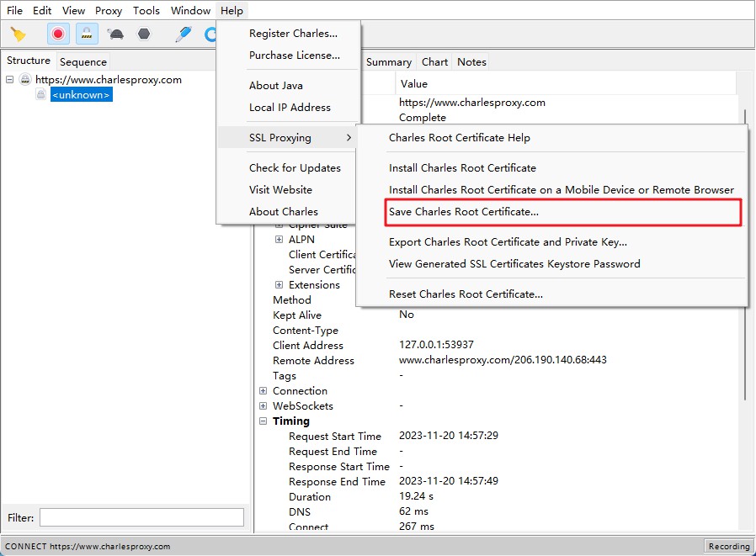Screen dimensions: 756x556
Task: Switch to the Structure tab
Action: point(29,61)
